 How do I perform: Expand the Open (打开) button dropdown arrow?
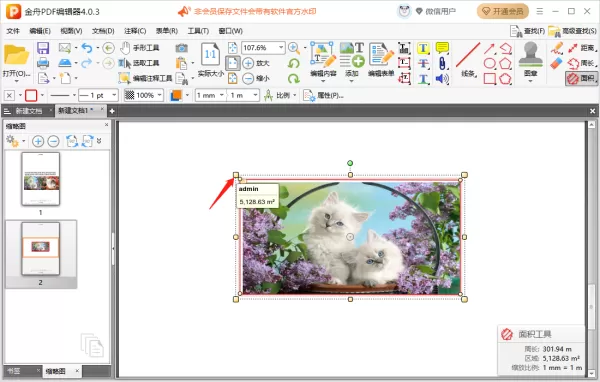[16, 81]
